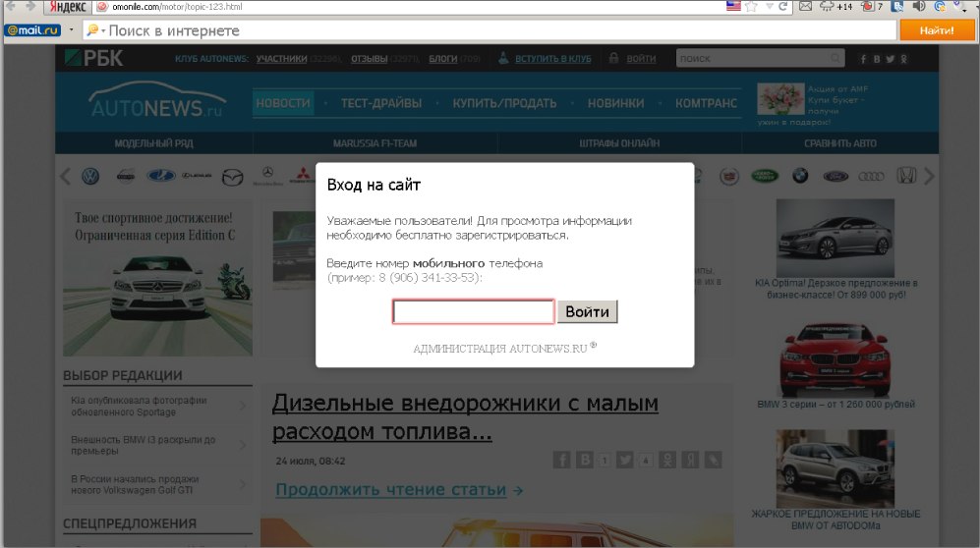Open the КУПИТЬ/ПРОДАТЬ tab
Viewport: 980px width, 548px height.
click(x=504, y=103)
